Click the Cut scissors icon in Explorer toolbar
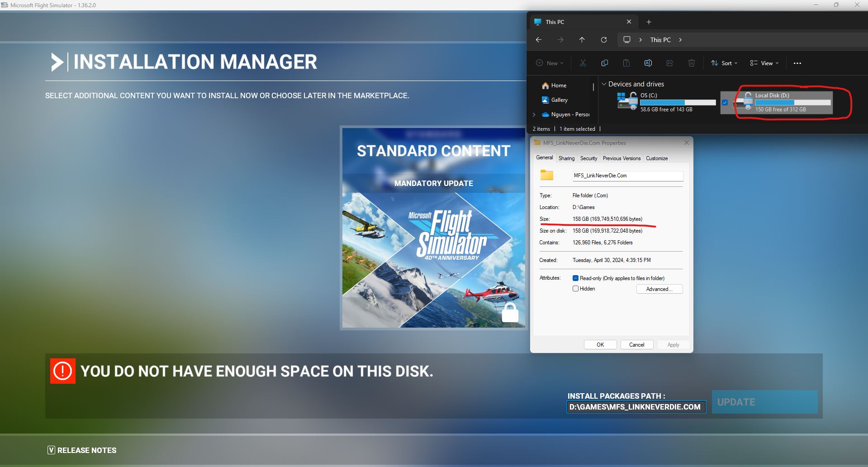Image resolution: width=868 pixels, height=467 pixels. 583,63
